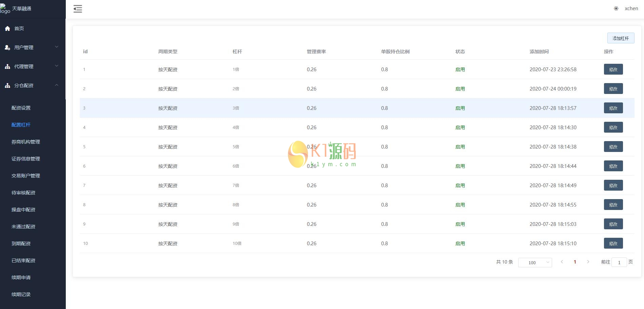Open 配资设置 in the sidebar
The image size is (644, 309).
pyautogui.click(x=21, y=108)
